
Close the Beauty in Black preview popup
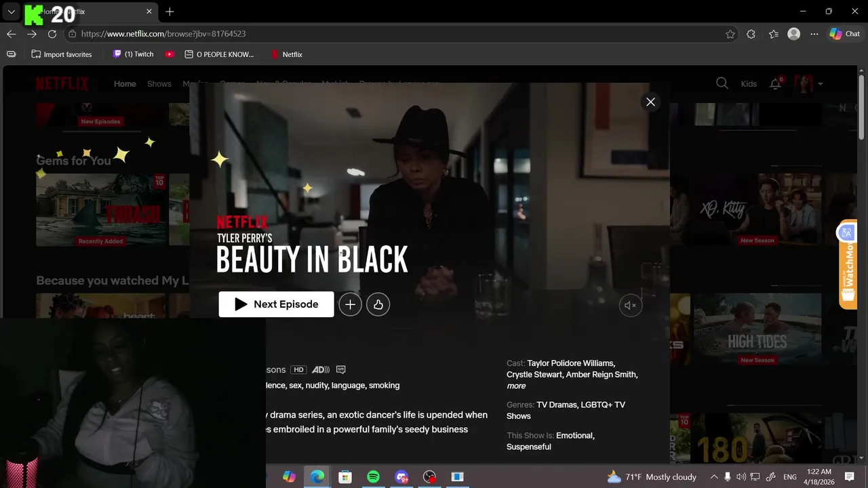[x=650, y=102]
